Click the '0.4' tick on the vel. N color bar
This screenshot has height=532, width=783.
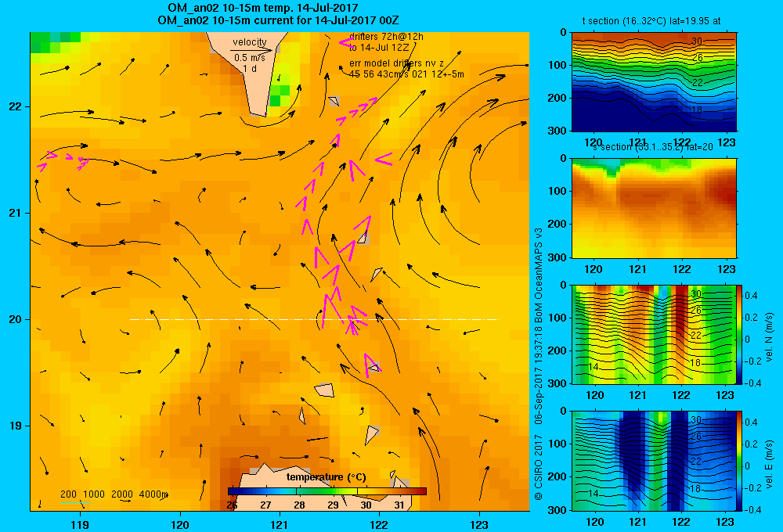coord(751,296)
